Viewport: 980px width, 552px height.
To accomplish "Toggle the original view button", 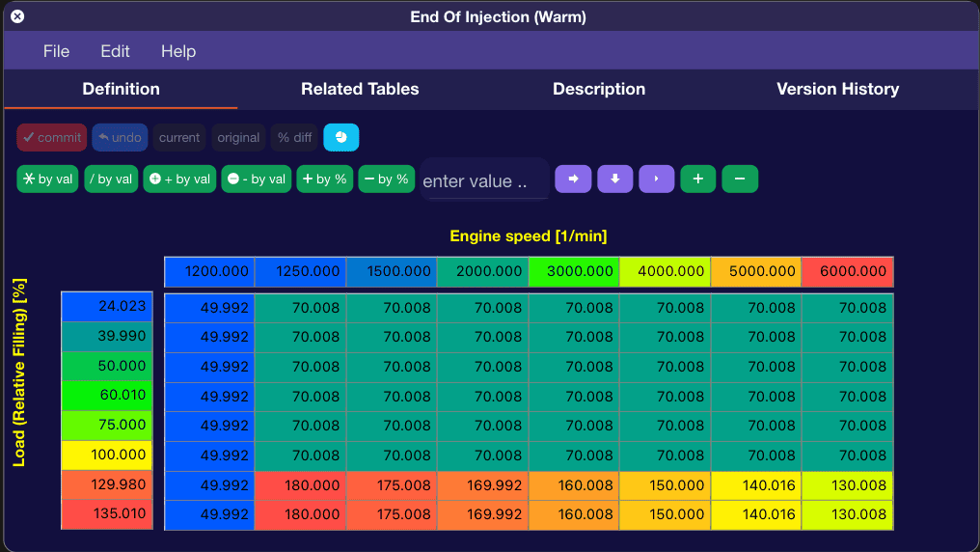I will [x=238, y=138].
